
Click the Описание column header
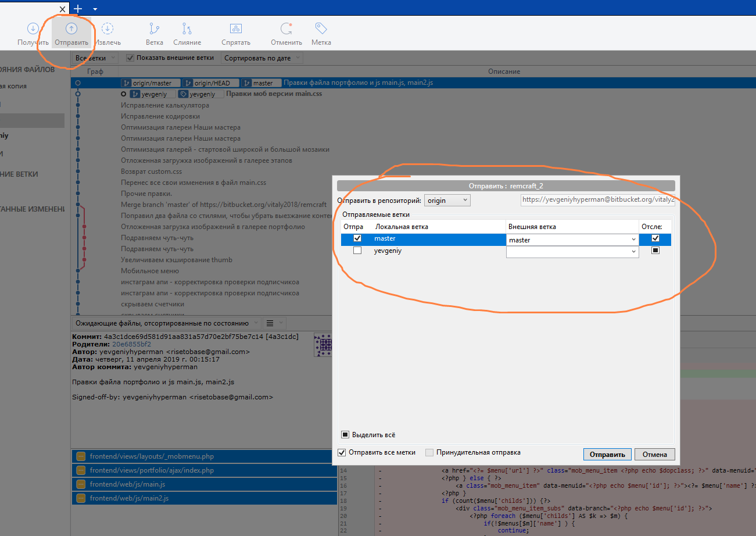click(504, 72)
